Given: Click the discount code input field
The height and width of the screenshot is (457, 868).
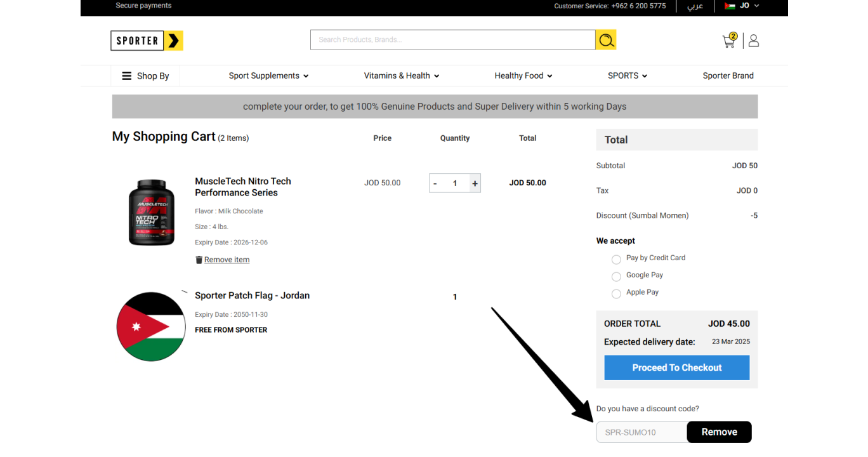Looking at the screenshot, I should [x=641, y=432].
